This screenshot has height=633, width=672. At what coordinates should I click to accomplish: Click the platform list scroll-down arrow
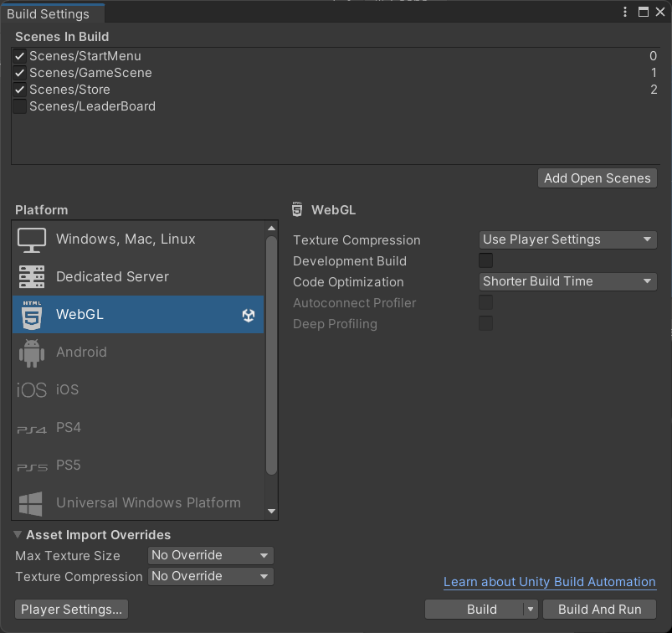(271, 512)
